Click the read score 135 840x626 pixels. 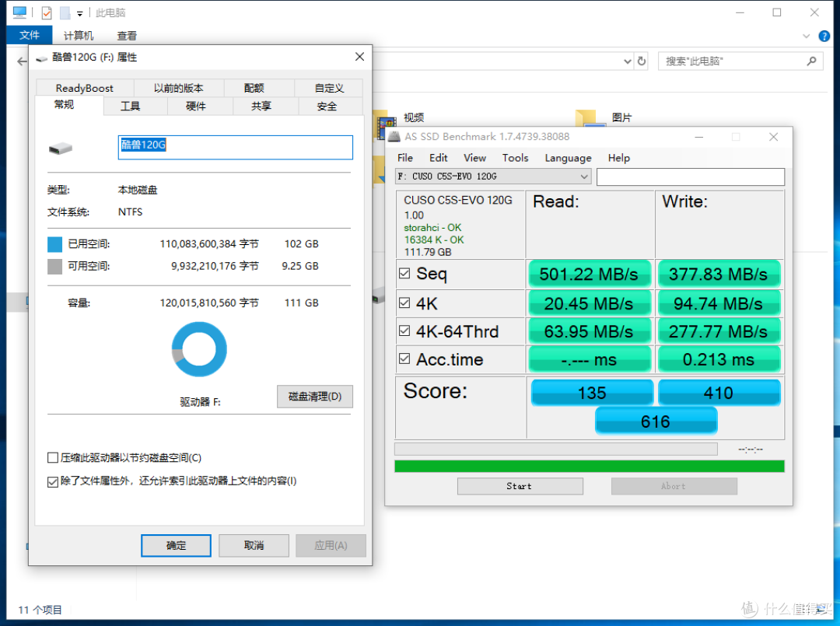click(x=592, y=393)
